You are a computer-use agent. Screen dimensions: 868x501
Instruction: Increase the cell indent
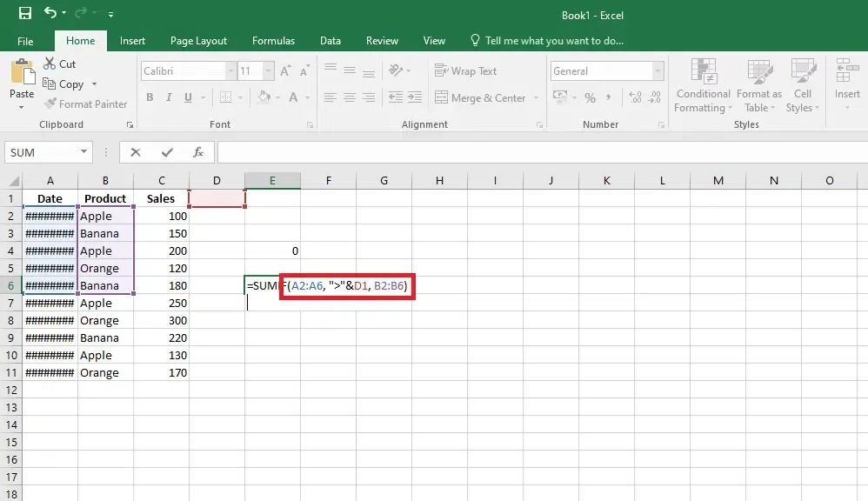[x=415, y=97]
